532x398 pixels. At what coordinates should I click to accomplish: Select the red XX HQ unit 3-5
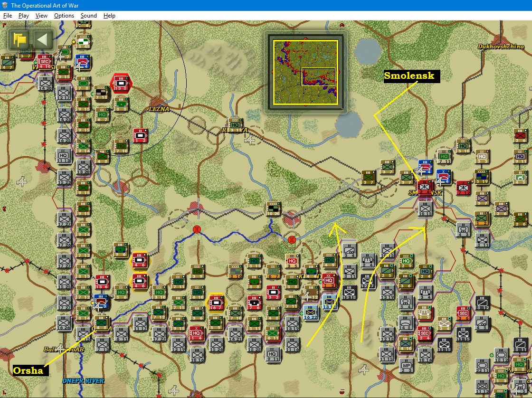(x=292, y=260)
